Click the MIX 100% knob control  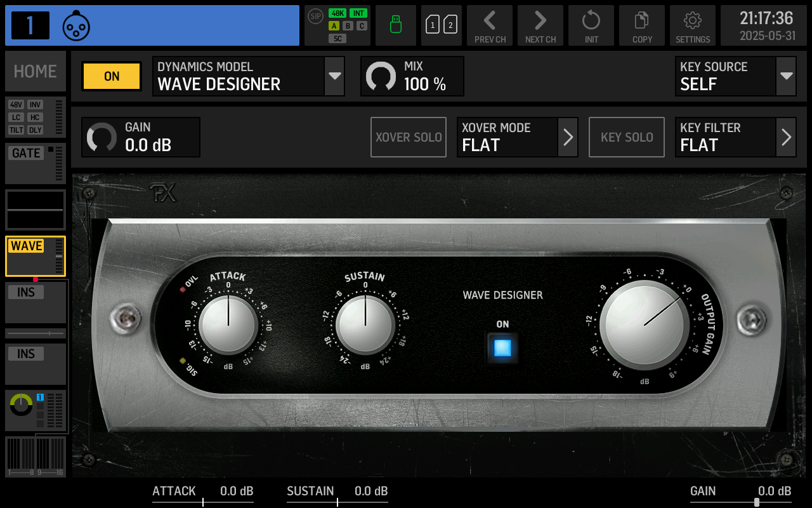[412, 76]
